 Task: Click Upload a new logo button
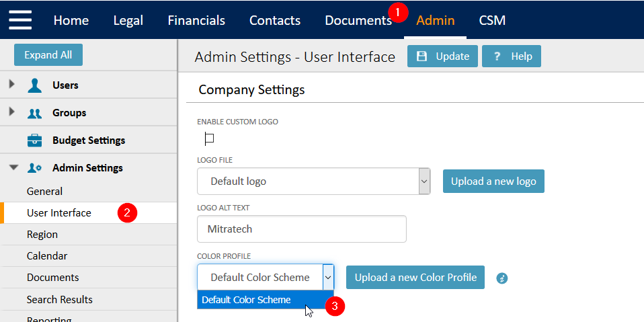point(493,181)
